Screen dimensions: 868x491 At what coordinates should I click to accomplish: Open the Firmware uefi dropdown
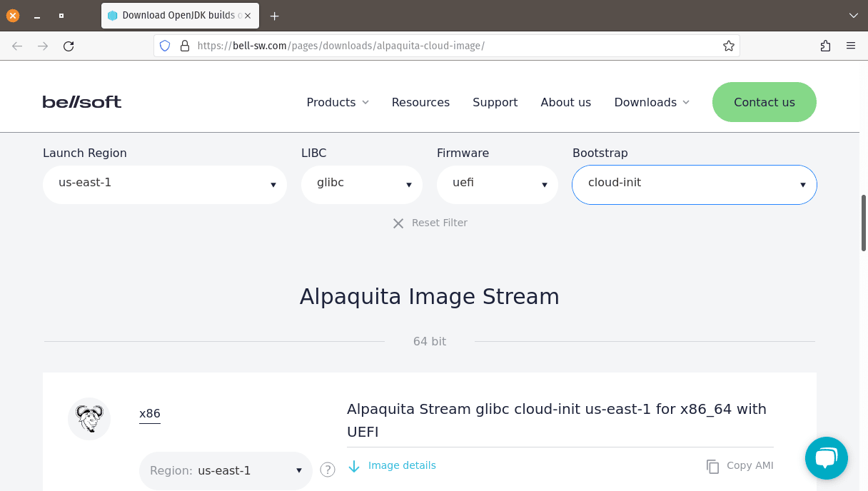pyautogui.click(x=497, y=183)
